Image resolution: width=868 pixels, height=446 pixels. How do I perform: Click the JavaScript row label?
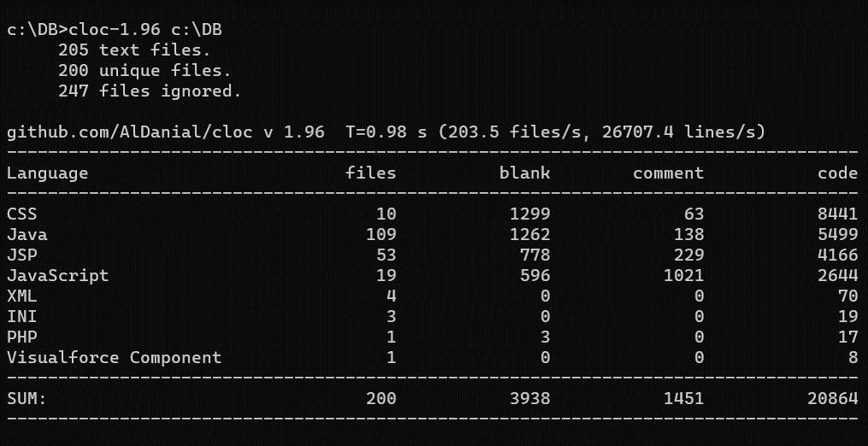pyautogui.click(x=58, y=276)
